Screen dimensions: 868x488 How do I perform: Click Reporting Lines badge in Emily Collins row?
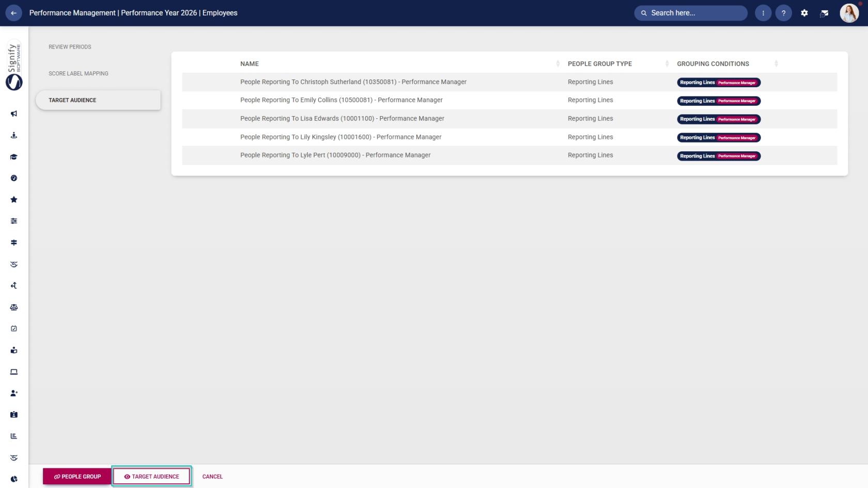[719, 101]
